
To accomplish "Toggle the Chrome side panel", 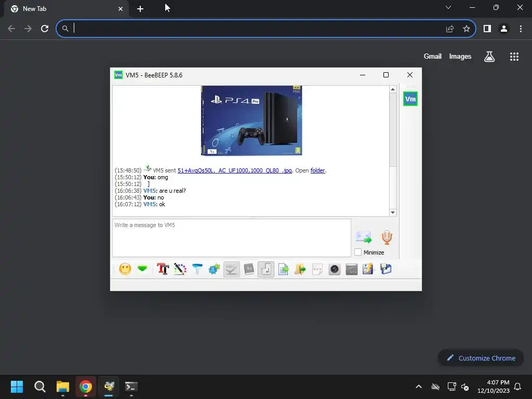I will (487, 29).
